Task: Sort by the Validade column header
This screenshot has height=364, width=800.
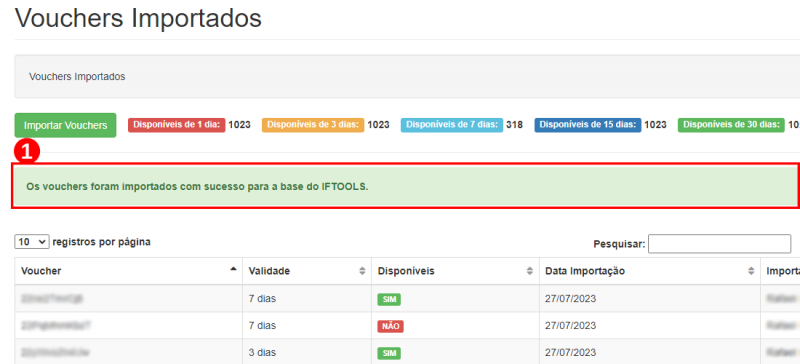Action: click(307, 271)
